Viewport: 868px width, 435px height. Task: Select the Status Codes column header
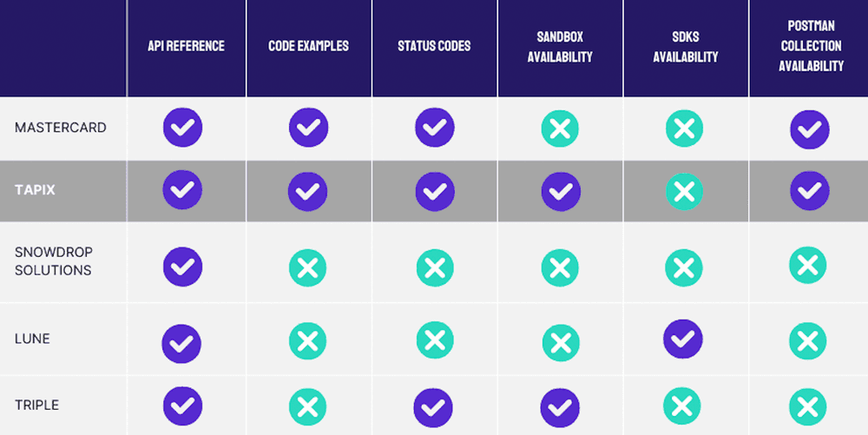[x=434, y=46]
